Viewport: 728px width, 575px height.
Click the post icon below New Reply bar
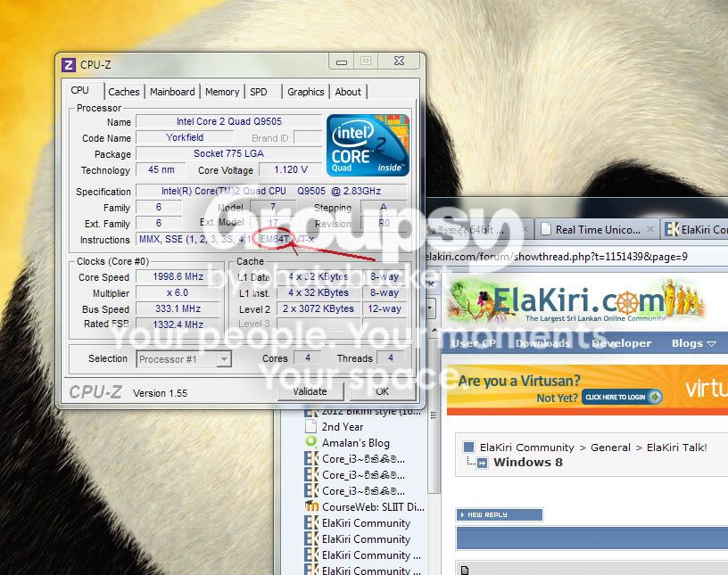(465, 570)
